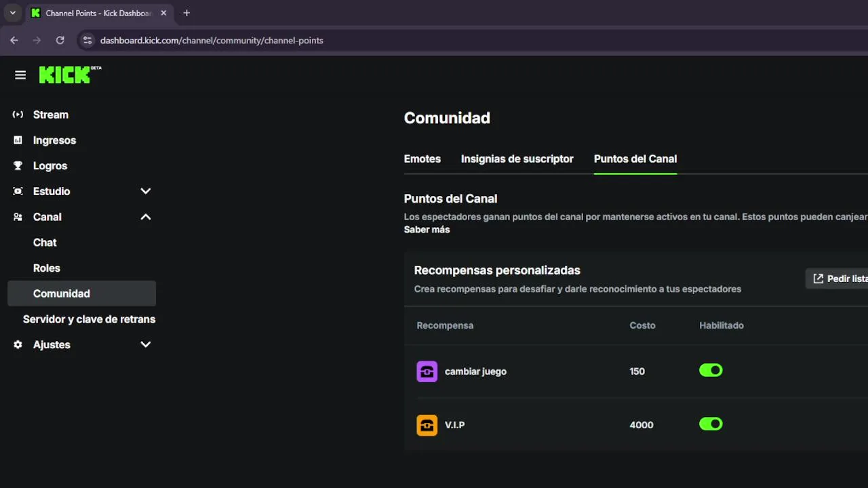This screenshot has height=488, width=868.
Task: Switch to Insignias de suscriptor tab
Action: pos(517,159)
